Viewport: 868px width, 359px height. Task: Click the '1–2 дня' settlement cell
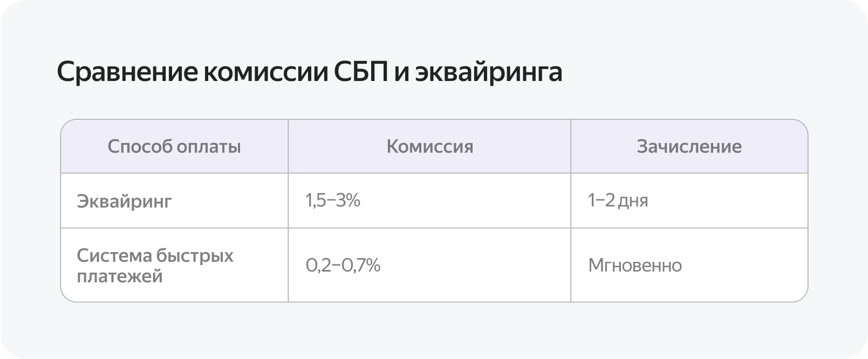tap(618, 200)
